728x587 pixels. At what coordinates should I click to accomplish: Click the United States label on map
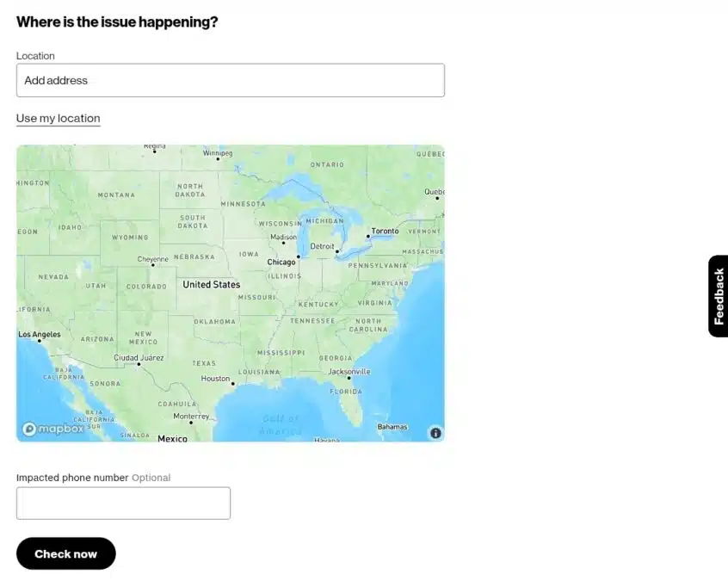pos(212,285)
